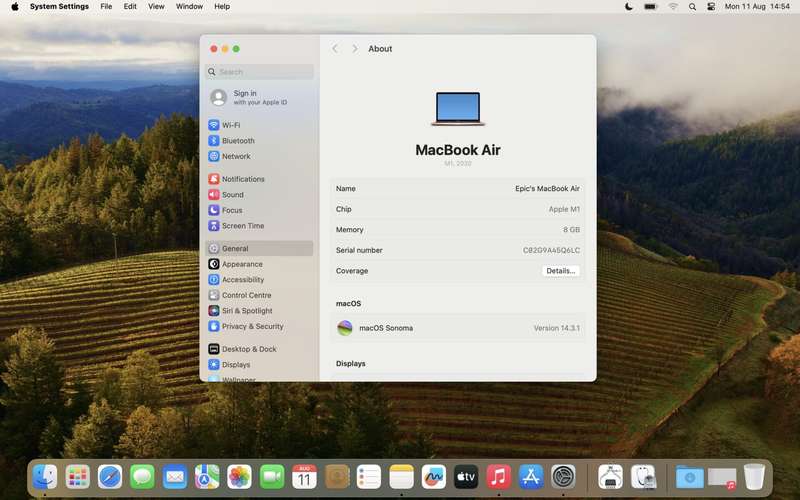800x500 pixels.
Task: Launch Maps from the Dock
Action: tap(207, 477)
